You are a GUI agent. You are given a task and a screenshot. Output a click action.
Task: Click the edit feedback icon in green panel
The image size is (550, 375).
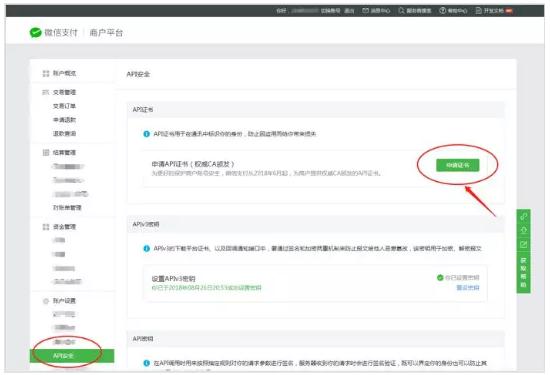(523, 244)
